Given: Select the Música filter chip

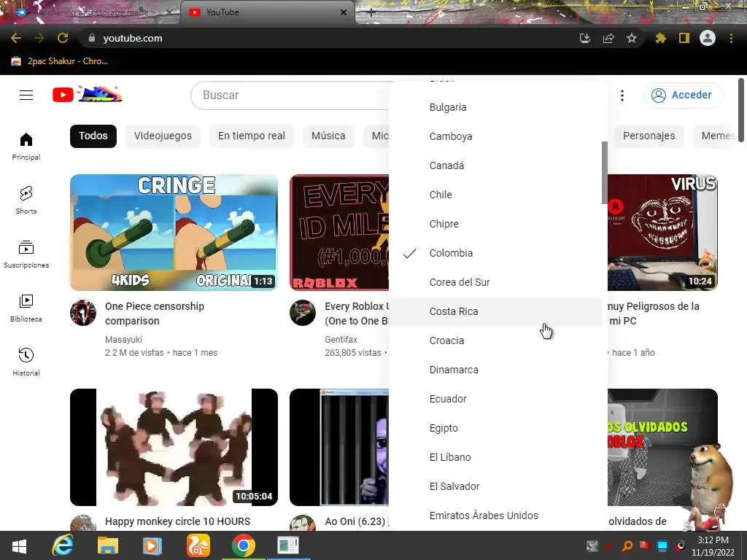Looking at the screenshot, I should click(328, 136).
